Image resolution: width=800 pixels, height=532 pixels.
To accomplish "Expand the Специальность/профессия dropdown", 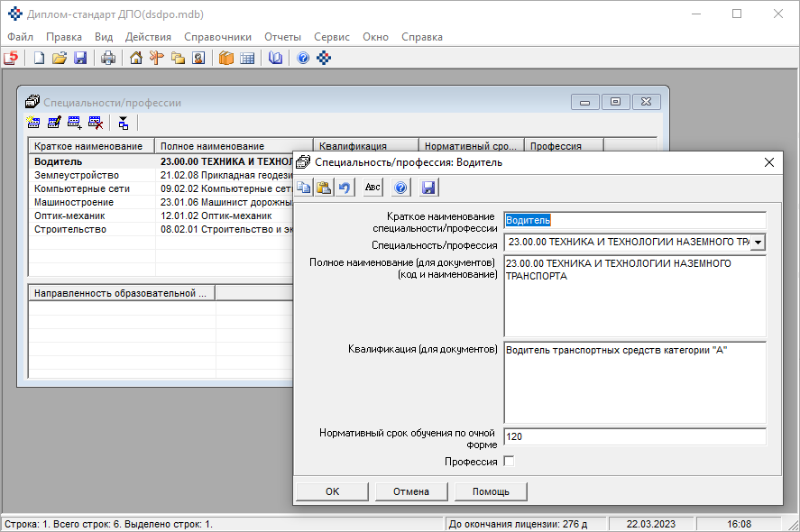I will [x=758, y=243].
